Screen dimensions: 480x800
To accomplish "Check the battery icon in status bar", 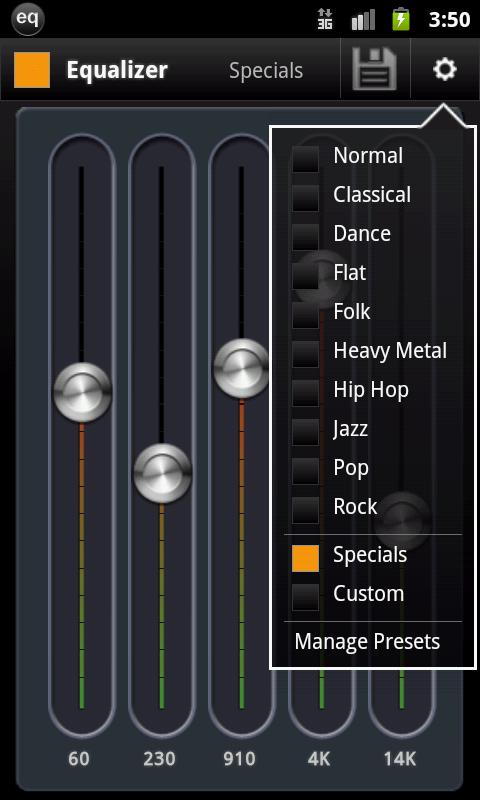I will (401, 19).
